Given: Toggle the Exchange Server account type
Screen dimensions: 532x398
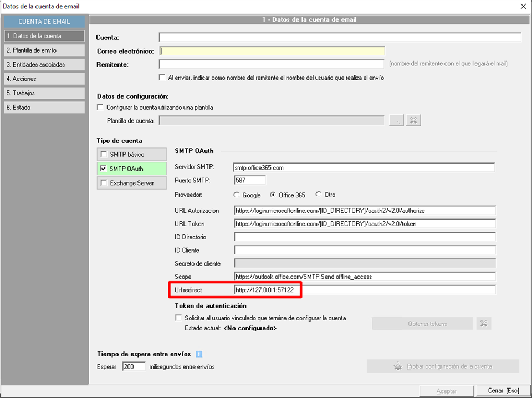Looking at the screenshot, I should pos(104,183).
